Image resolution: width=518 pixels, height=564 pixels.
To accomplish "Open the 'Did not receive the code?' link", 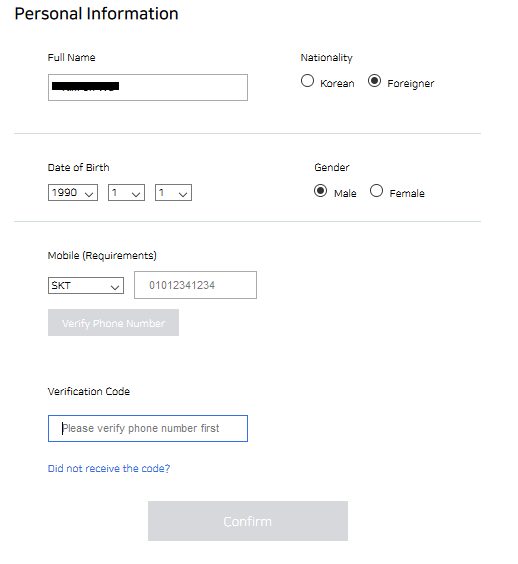I will (x=109, y=468).
